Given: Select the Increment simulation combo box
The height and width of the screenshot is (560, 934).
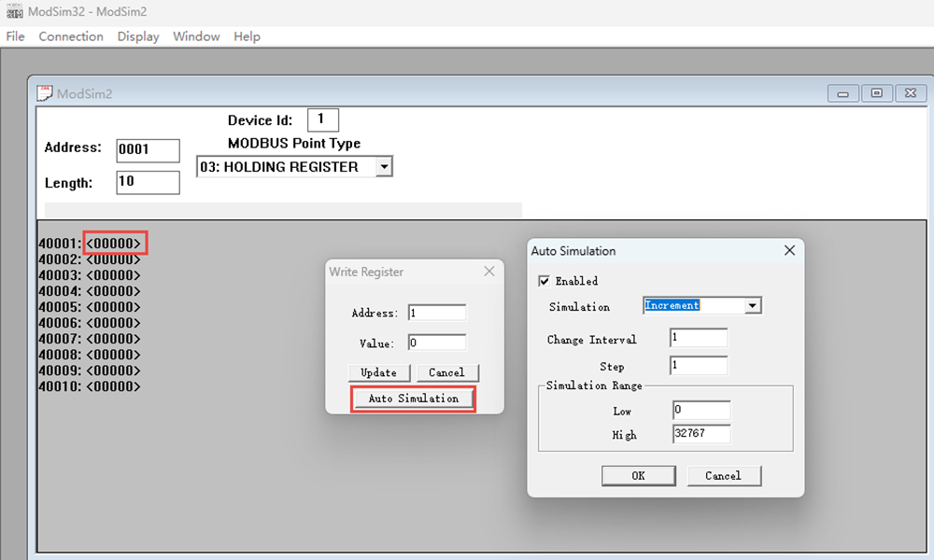Looking at the screenshot, I should coord(702,306).
